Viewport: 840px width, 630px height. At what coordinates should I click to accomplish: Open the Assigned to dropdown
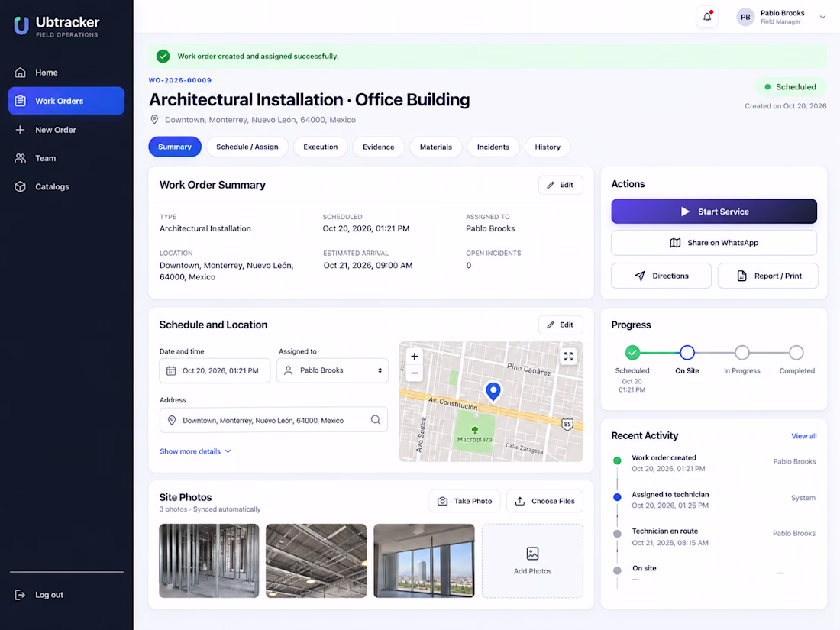(332, 370)
